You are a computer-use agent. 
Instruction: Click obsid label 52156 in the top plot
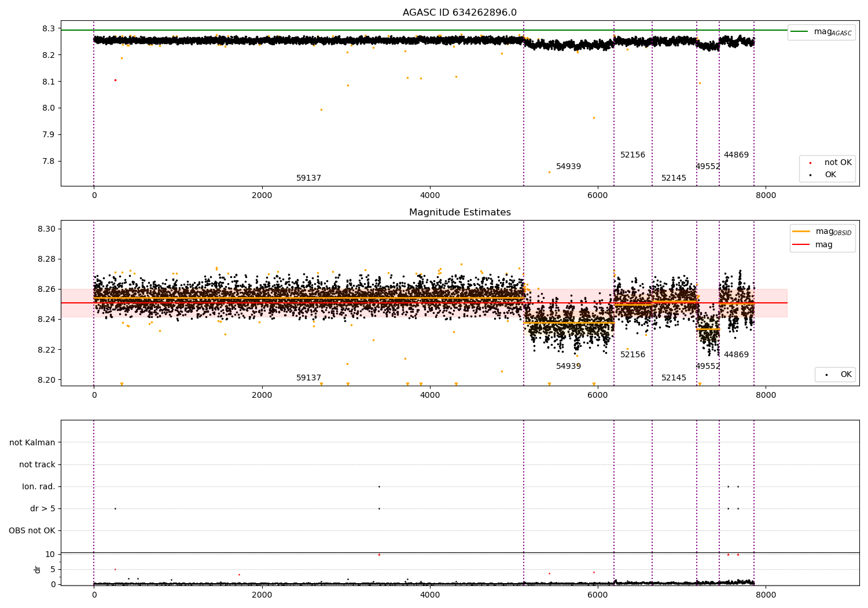pyautogui.click(x=632, y=155)
